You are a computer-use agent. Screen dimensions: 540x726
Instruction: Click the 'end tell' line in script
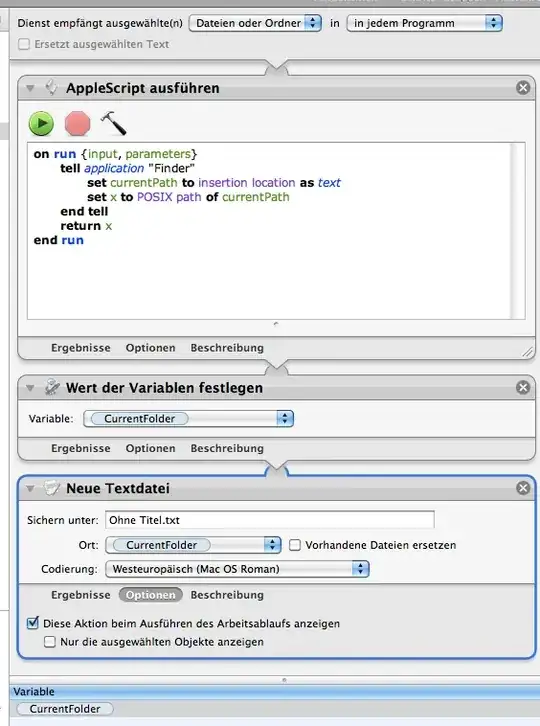[84, 212]
